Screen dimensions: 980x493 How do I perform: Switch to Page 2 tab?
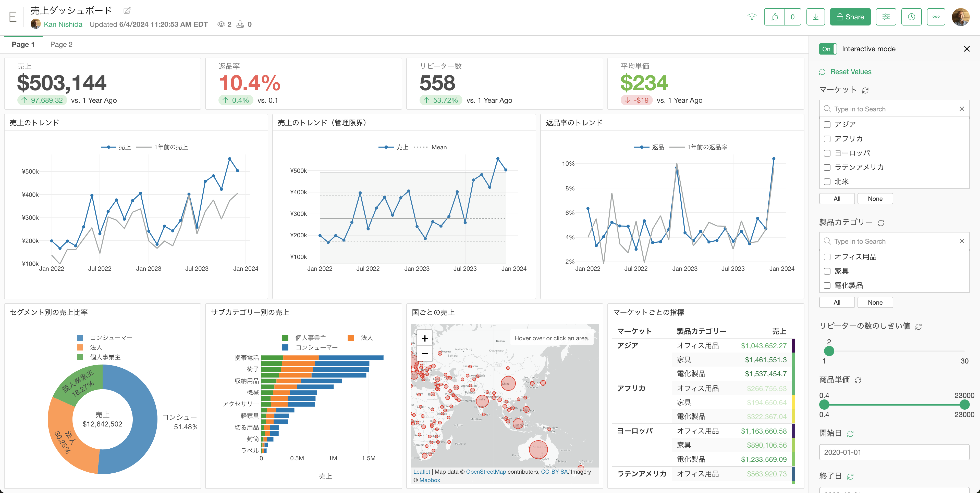pyautogui.click(x=61, y=44)
